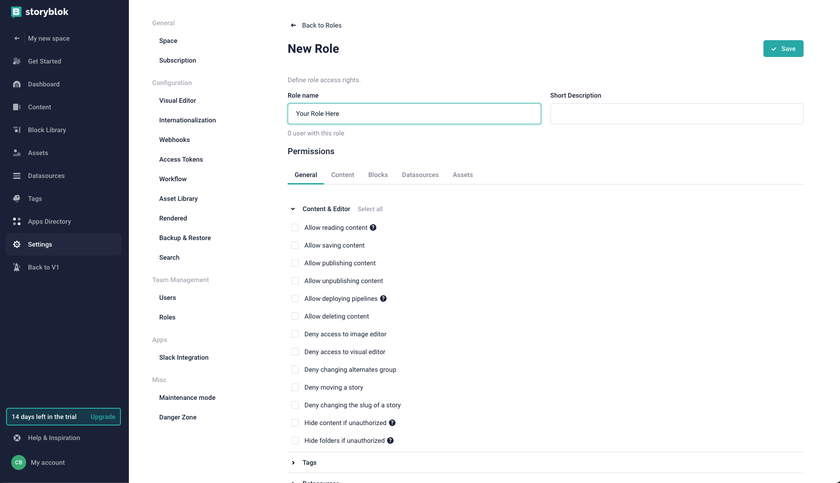Click back arrow next to My new space
Screen dimensions: 840x483
pos(17,38)
